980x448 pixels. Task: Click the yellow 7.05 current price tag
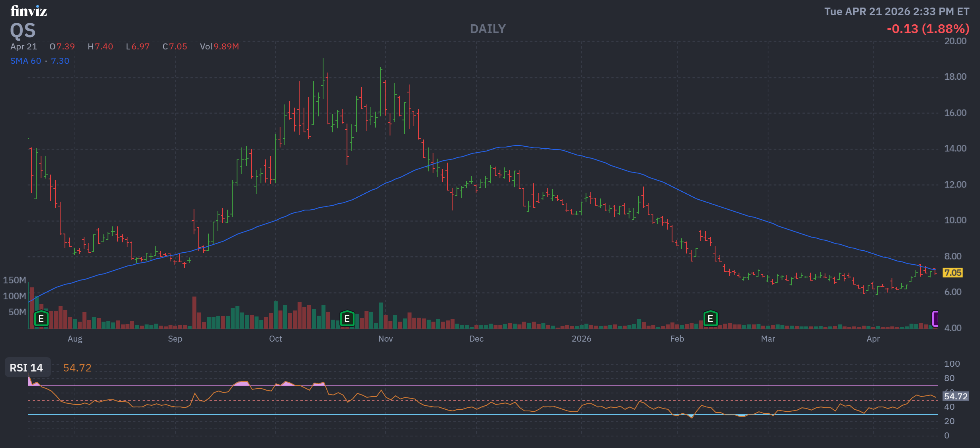coord(953,273)
